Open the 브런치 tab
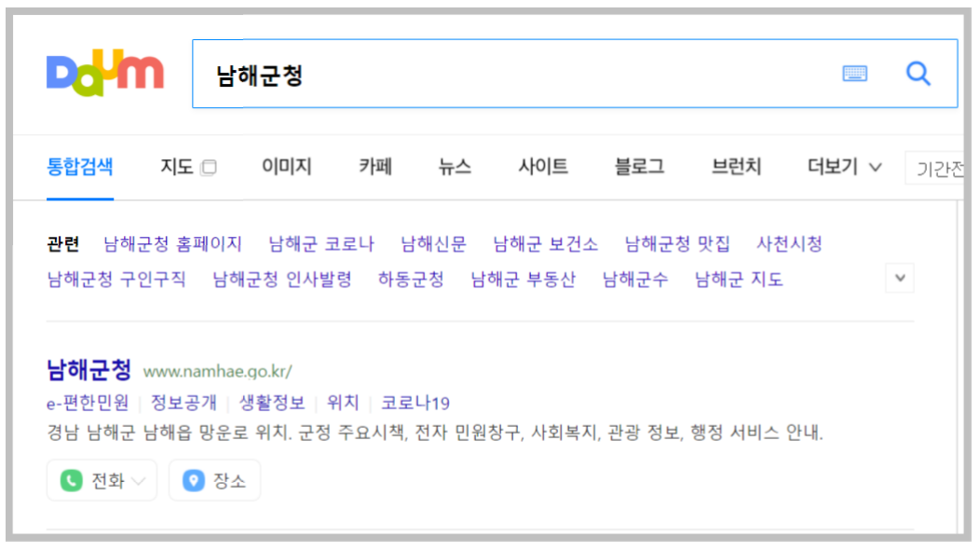980x551 pixels. pos(736,166)
